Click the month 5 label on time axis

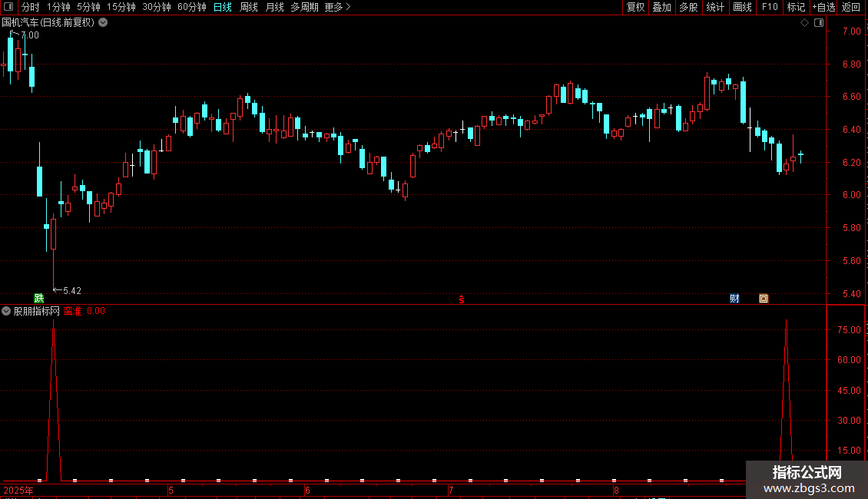171,490
